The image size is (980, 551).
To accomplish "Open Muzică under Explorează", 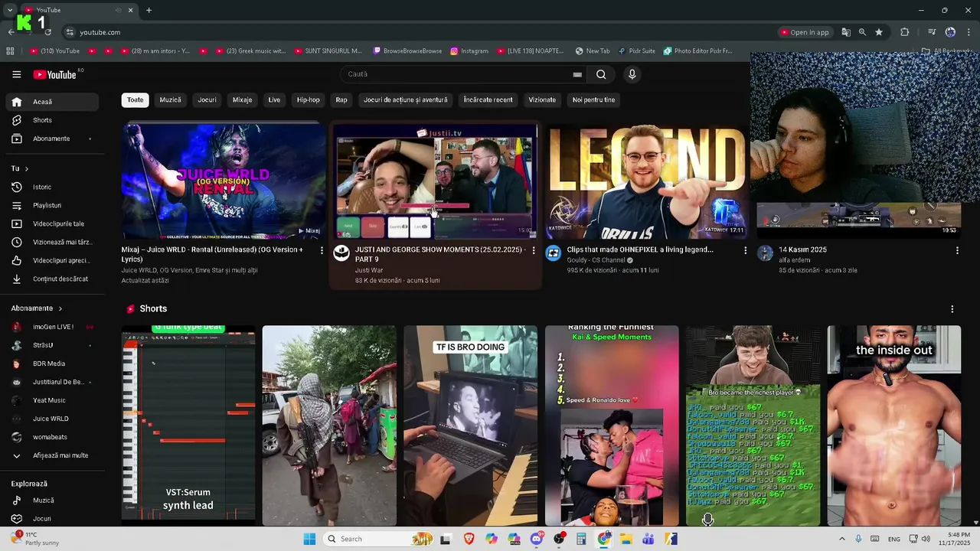I will (x=52, y=500).
